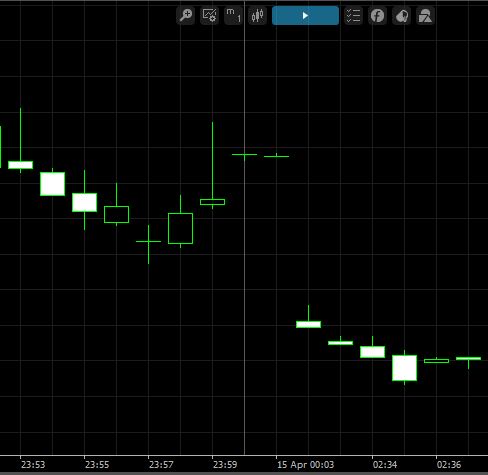The width and height of the screenshot is (488, 475).
Task: Open the checklist icon in toolbar
Action: [x=353, y=16]
